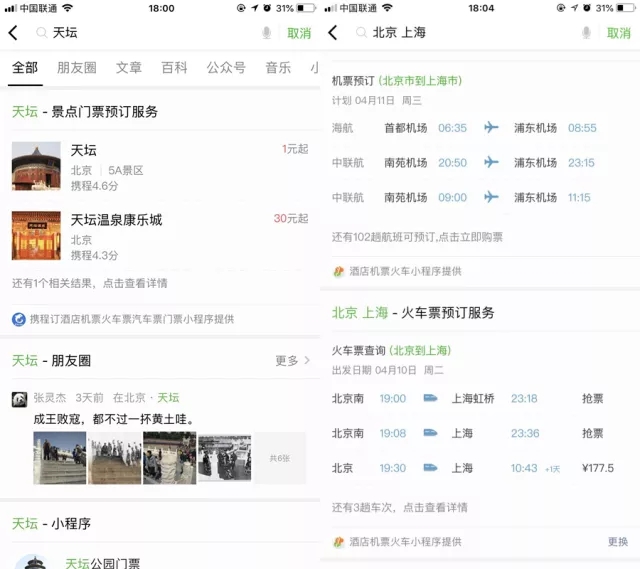The image size is (640, 569).
Task: Tap the back arrow beside the 北京 上海 search
Action: pos(333,33)
